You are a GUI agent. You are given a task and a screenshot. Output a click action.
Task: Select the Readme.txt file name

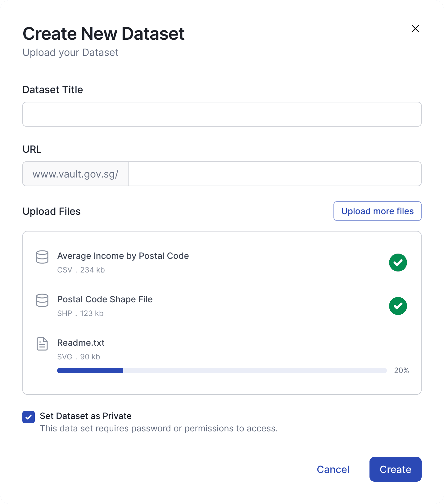pos(81,343)
